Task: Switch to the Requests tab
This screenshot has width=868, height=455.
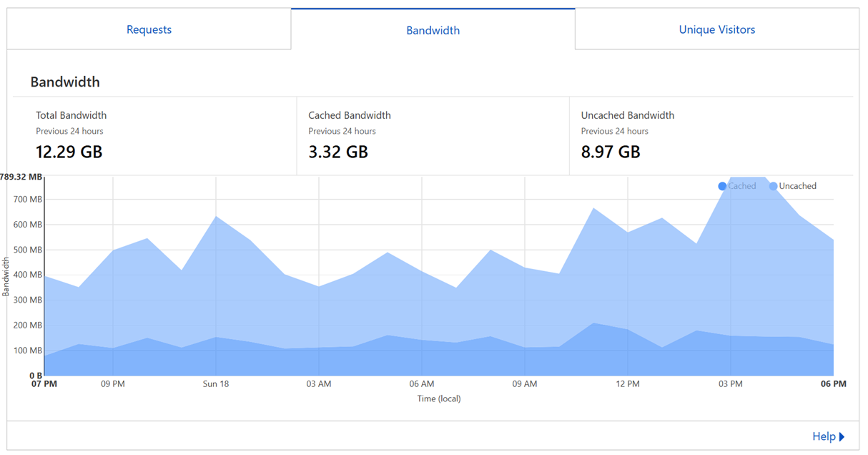Action: click(x=149, y=29)
